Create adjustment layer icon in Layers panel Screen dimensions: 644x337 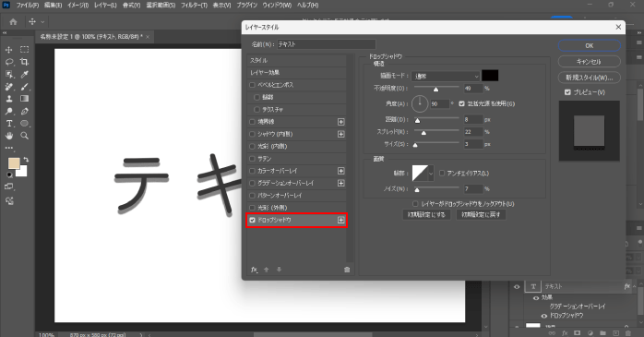[x=590, y=333]
